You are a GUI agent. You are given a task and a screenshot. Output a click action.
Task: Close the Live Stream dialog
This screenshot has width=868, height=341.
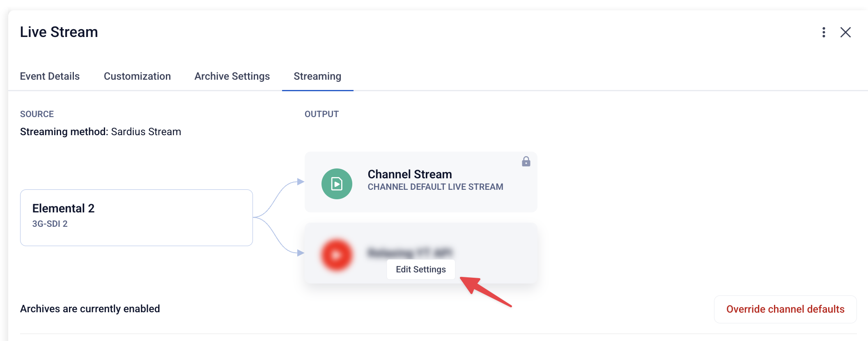845,32
